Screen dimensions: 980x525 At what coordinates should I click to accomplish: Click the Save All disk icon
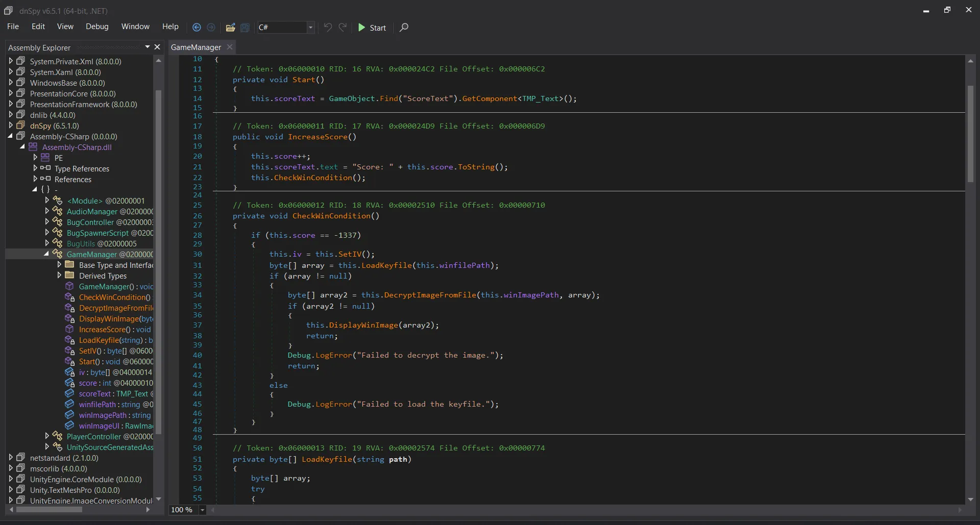[x=245, y=28]
